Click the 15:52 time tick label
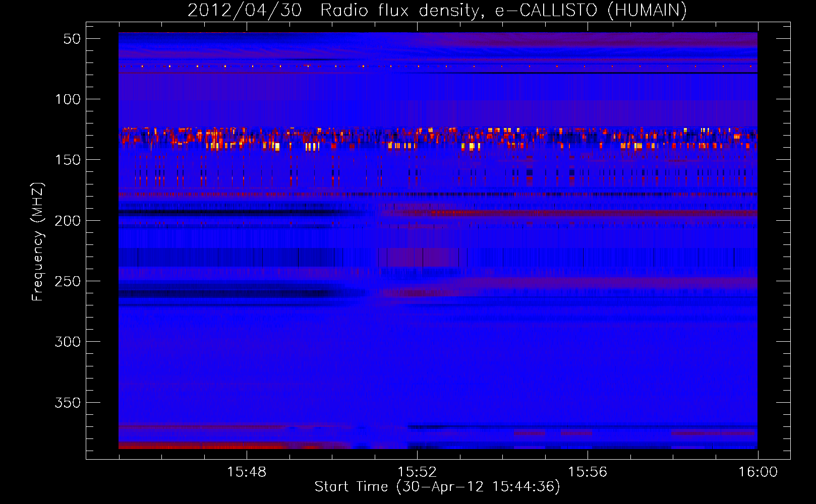Viewport: 816px width, 504px height. 417,472
